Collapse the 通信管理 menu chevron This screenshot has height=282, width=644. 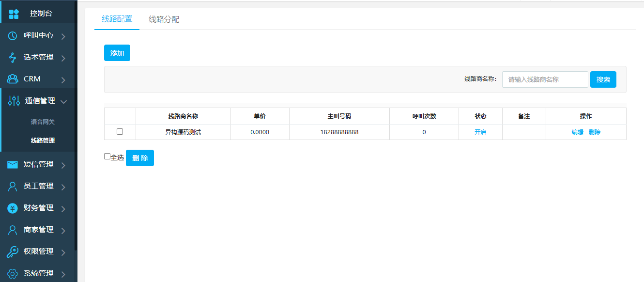point(63,102)
